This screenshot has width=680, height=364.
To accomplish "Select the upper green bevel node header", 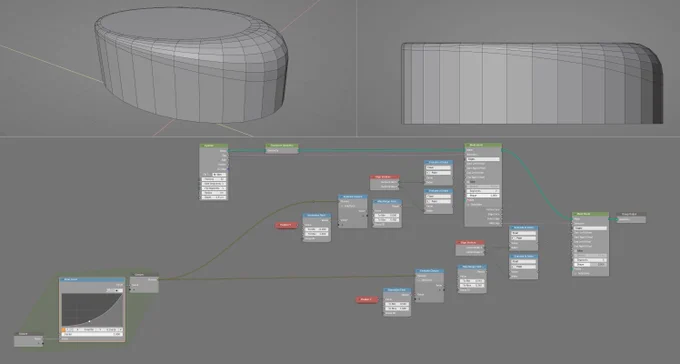I will pos(483,145).
